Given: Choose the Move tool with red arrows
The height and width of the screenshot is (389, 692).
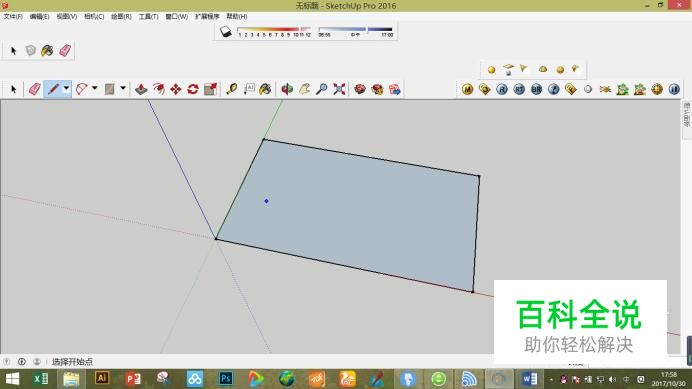Looking at the screenshot, I should click(176, 89).
